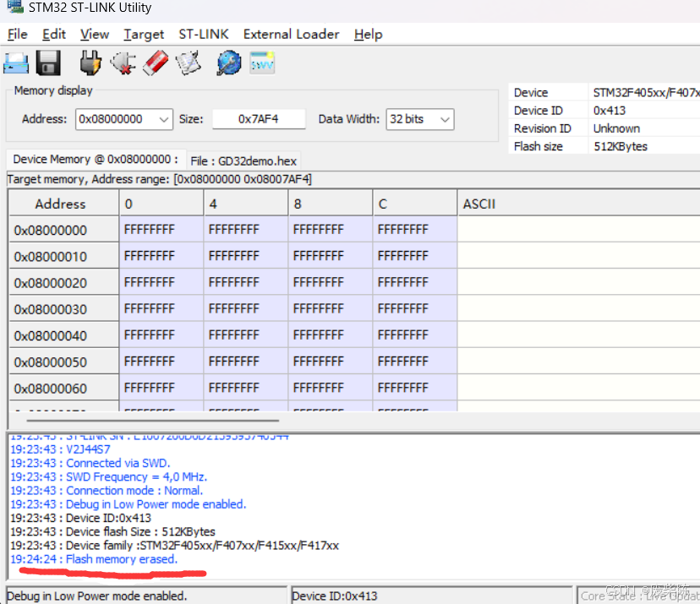Image resolution: width=700 pixels, height=604 pixels.
Task: Open the Help menu
Action: click(369, 35)
